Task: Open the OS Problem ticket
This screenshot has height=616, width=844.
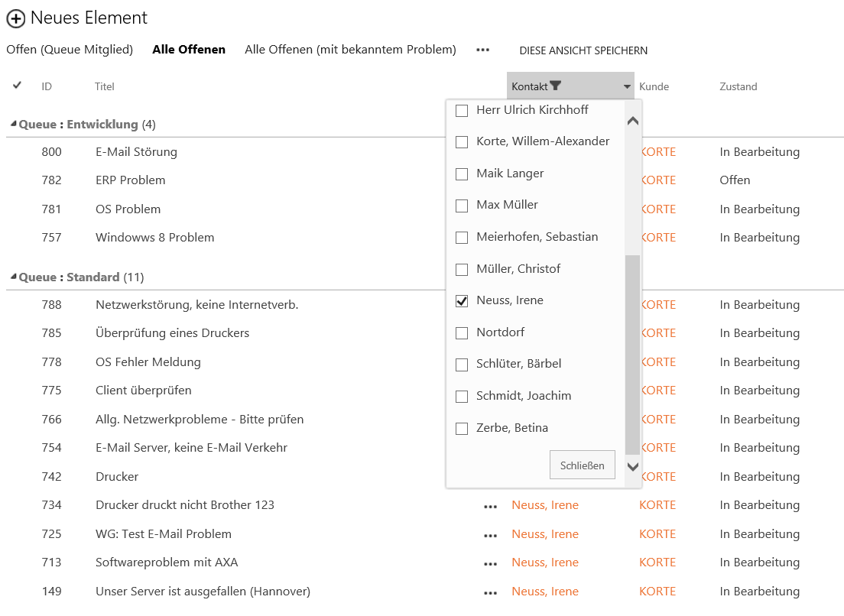Action: pos(128,209)
